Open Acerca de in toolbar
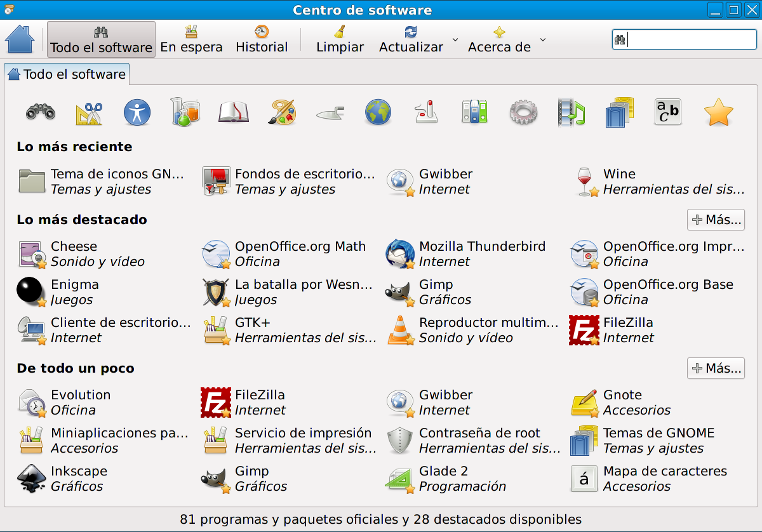The image size is (762, 532). tap(499, 39)
